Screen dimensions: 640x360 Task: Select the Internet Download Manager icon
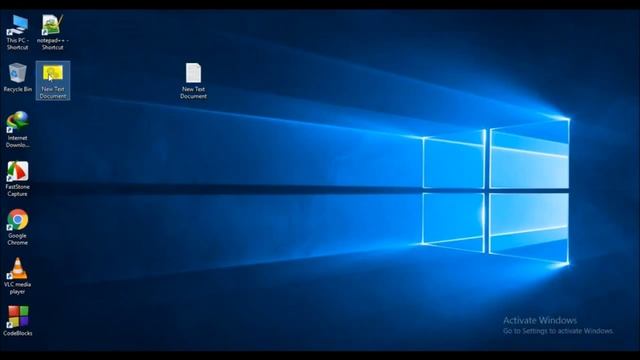[17, 122]
